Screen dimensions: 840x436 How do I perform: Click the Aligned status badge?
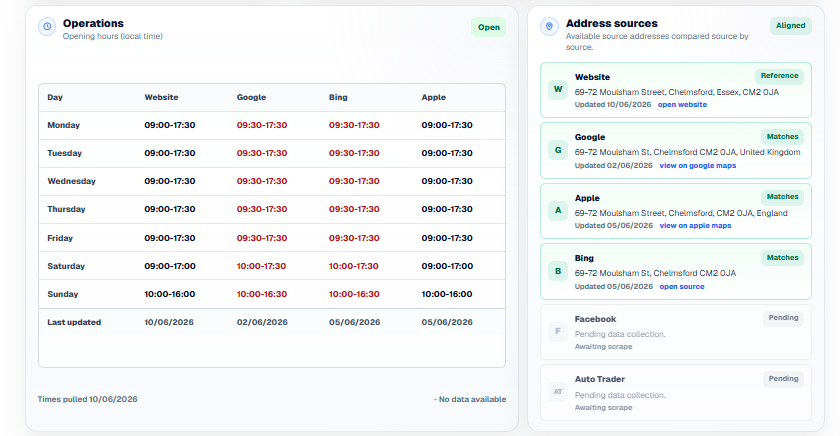click(x=790, y=26)
